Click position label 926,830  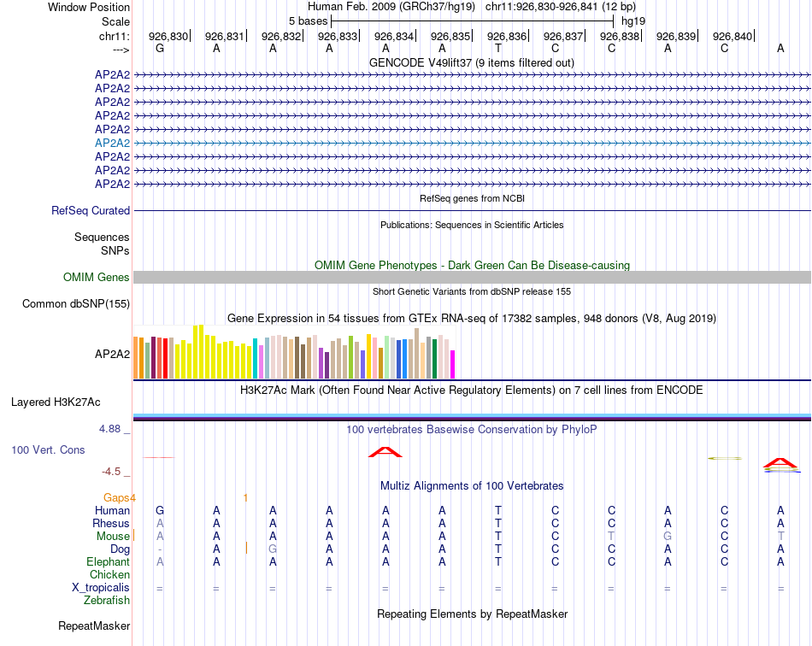pyautogui.click(x=168, y=36)
